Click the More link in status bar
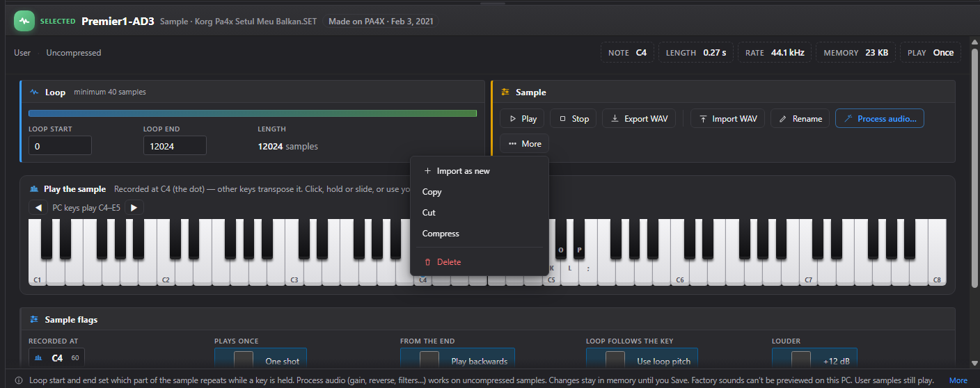 tap(958, 380)
